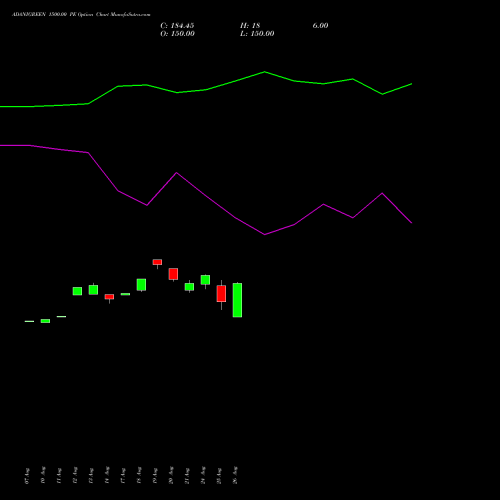Select the open value O: 150.00
500x500 pixels.
(x=177, y=34)
